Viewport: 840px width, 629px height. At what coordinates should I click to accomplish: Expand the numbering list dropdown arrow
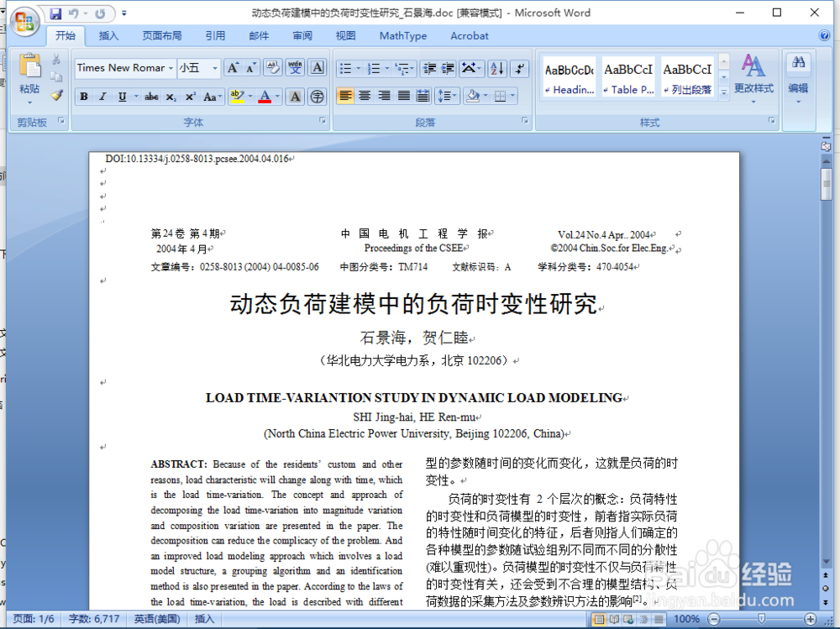[386, 69]
